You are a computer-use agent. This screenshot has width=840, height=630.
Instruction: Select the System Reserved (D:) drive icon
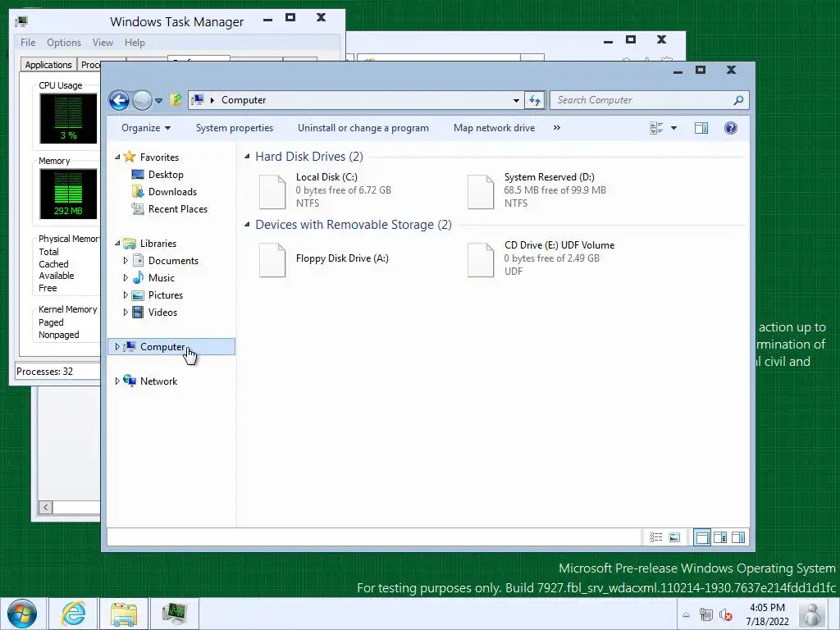coord(481,191)
